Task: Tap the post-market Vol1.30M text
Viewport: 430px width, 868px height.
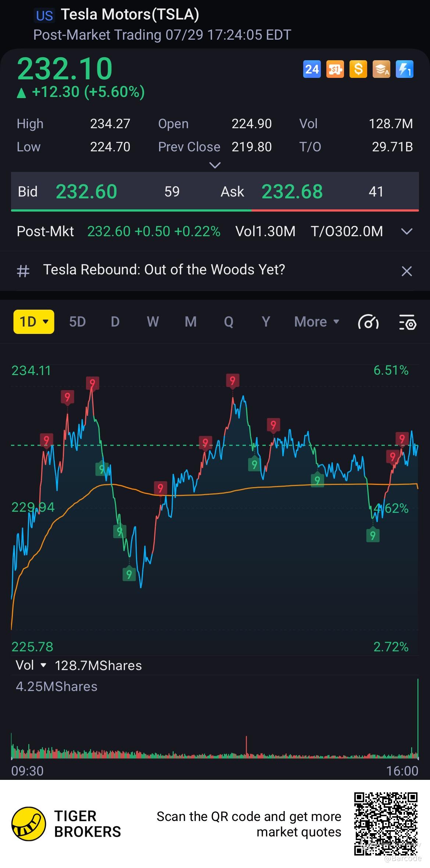Action: [x=265, y=231]
